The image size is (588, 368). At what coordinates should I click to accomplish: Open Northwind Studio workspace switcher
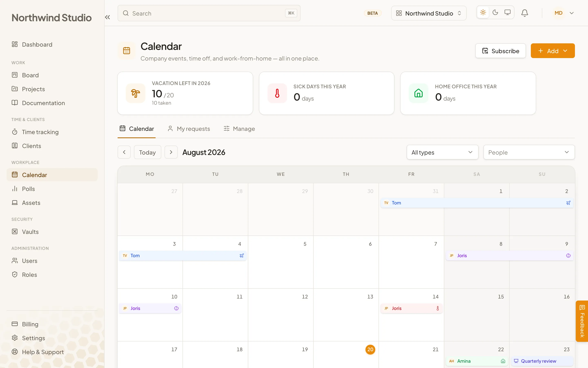tap(429, 13)
